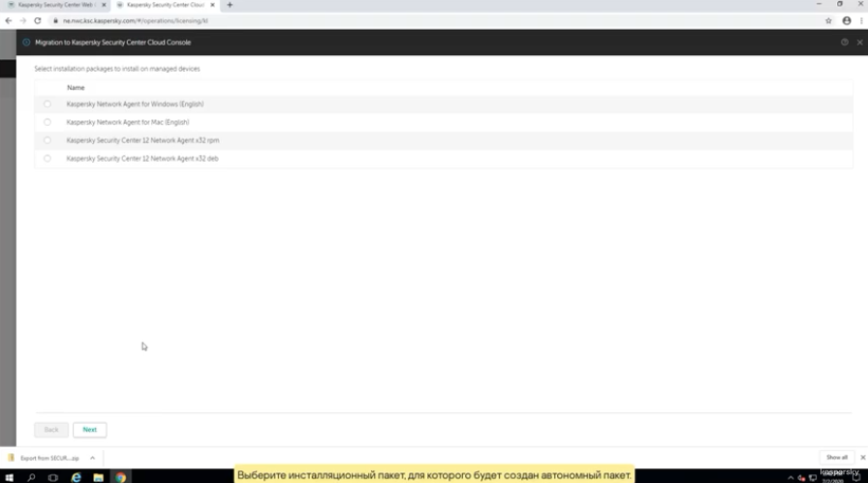Viewport: 868px width, 483px height.
Task: Show hidden system tray icons
Action: pyautogui.click(x=790, y=478)
